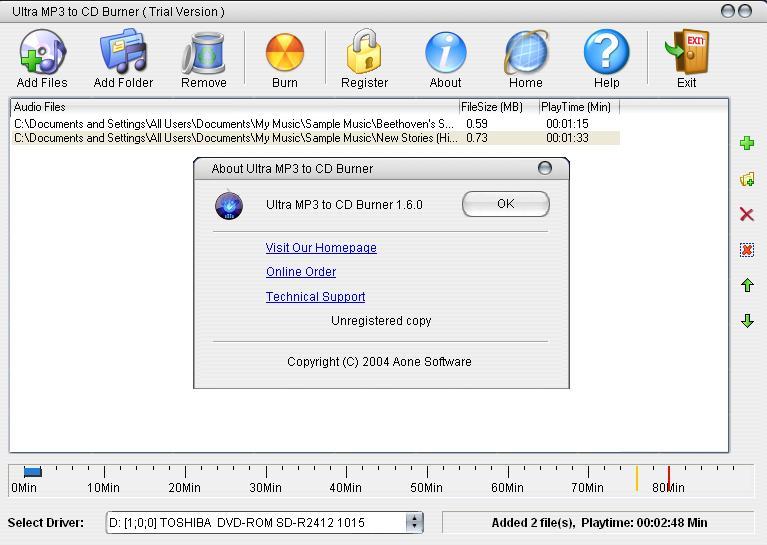Click the Select Driver label
Viewport: 767px width, 545px height.
(x=45, y=523)
